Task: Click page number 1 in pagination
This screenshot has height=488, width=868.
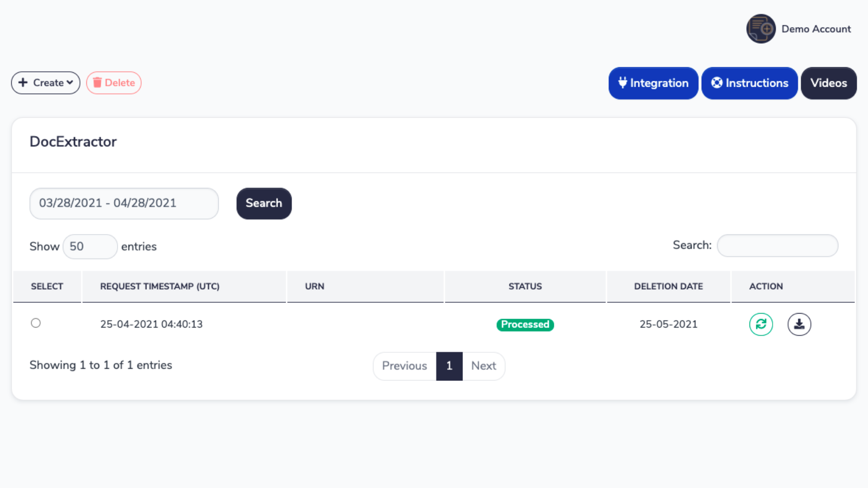Action: [x=449, y=366]
